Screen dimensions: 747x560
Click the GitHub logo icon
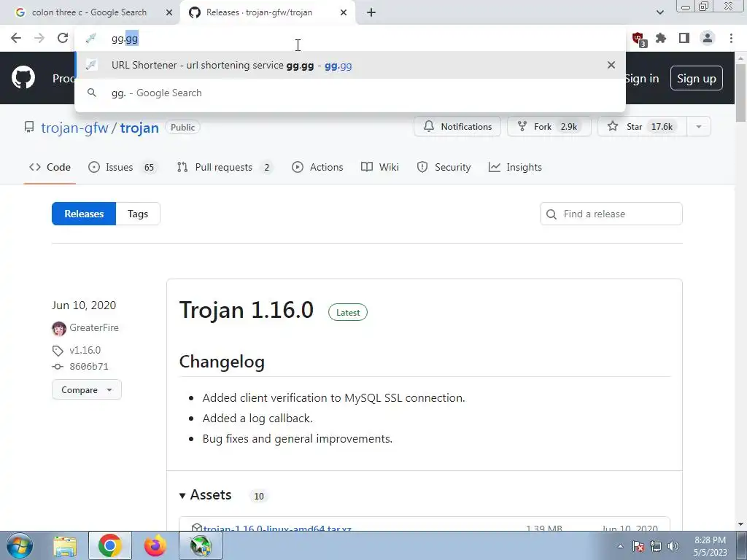tap(23, 78)
